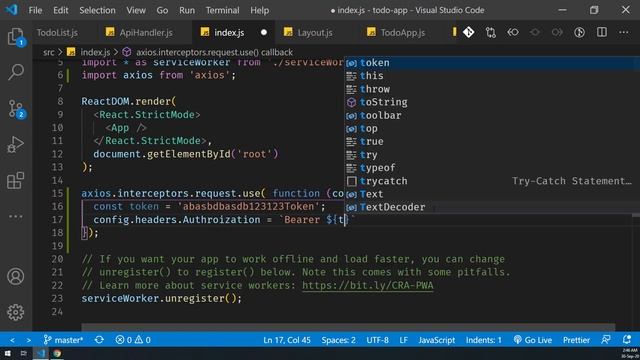This screenshot has width=640, height=360.
Task: Open More Actions ellipsis in editor toolbar
Action: 624,32
